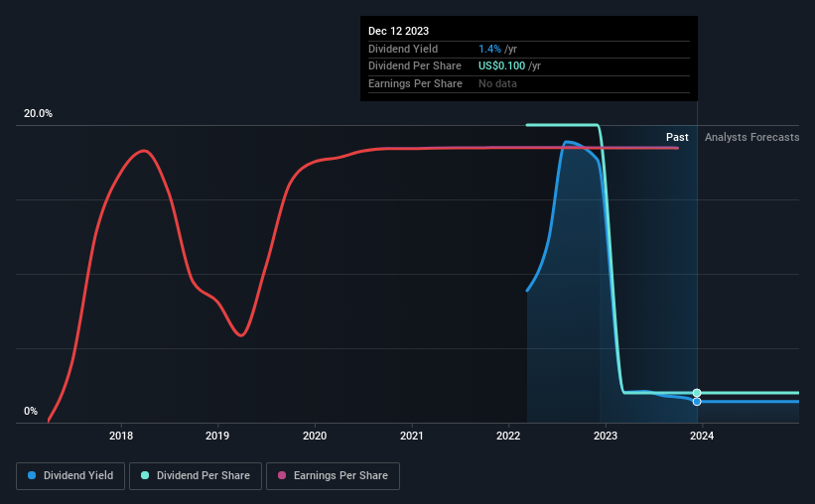Screen dimensions: 815x504
Task: Click the 2024 x-axis label
Action: point(702,436)
